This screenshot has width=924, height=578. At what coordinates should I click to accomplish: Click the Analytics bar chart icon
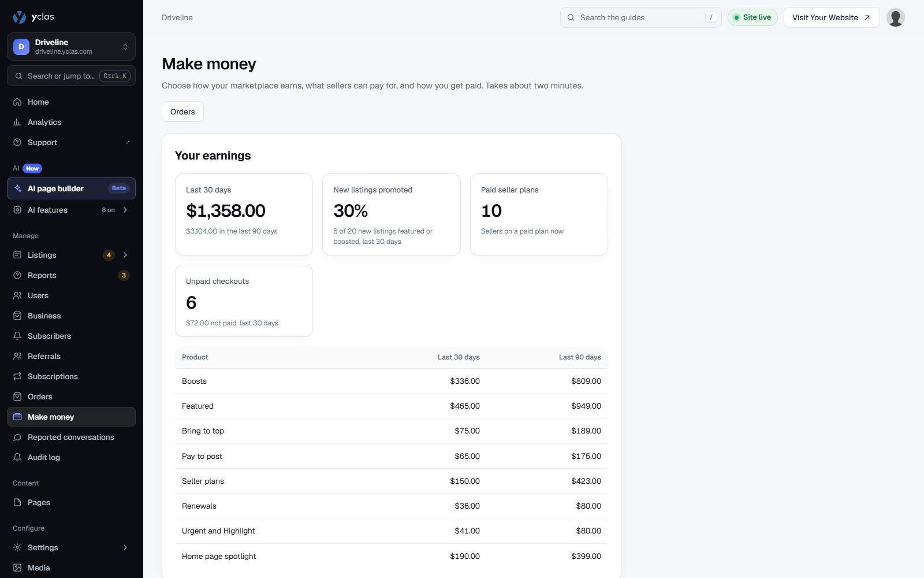point(17,122)
